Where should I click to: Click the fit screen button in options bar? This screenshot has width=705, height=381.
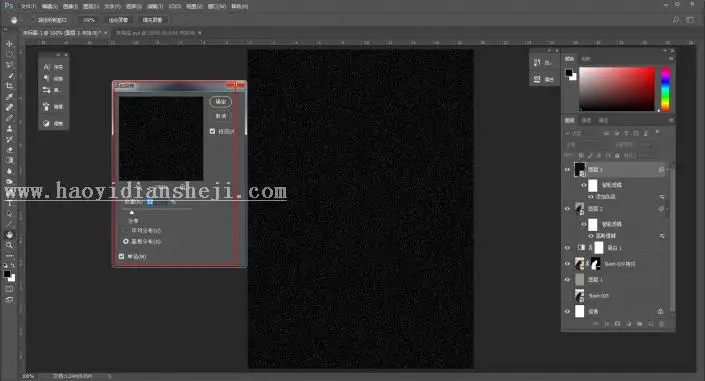click(119, 20)
